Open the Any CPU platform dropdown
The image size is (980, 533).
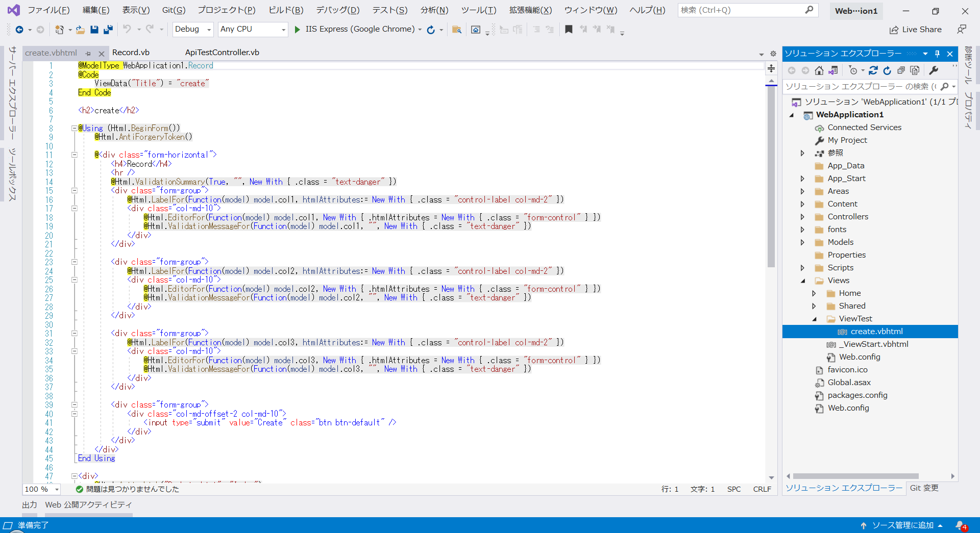[x=284, y=29]
